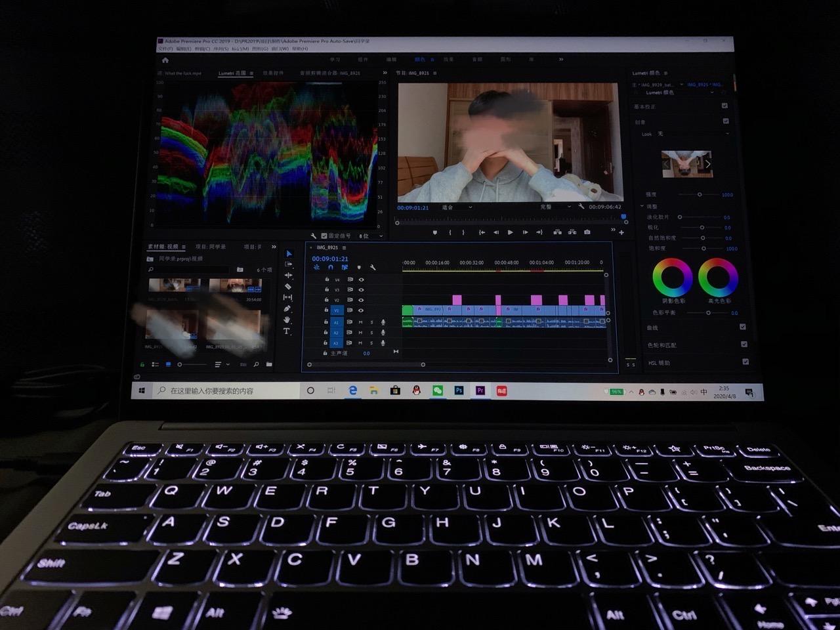This screenshot has width=840, height=630.
Task: Click the Extract button in program monitor
Action: pos(572,232)
